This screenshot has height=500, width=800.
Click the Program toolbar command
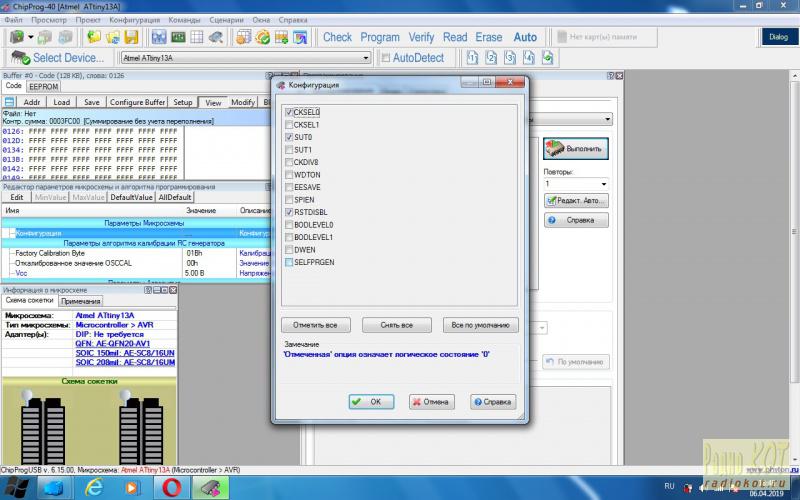[380, 37]
